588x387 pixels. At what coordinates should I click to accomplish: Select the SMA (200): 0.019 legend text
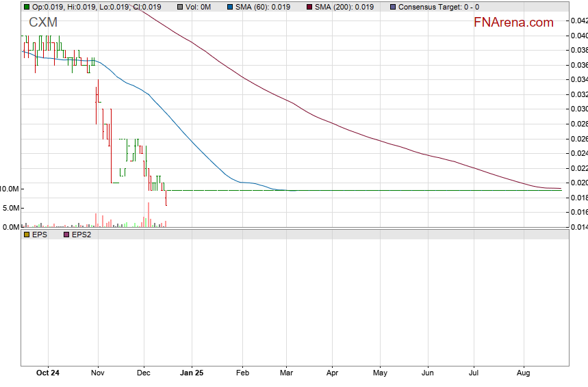(344, 7)
